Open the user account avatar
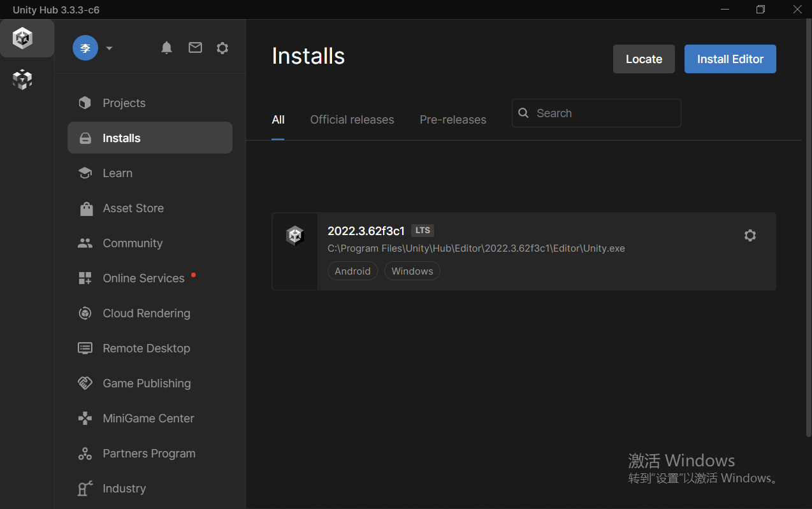The height and width of the screenshot is (509, 812). tap(85, 48)
